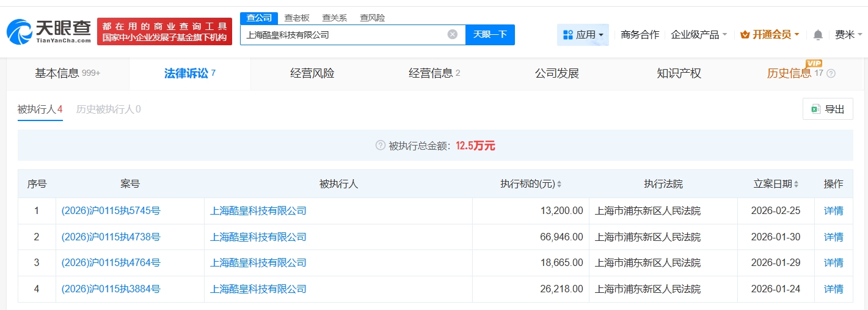Viewport: 868px width, 310px height.
Task: Open case (2026)沪0115执5745号 link
Action: coord(111,211)
